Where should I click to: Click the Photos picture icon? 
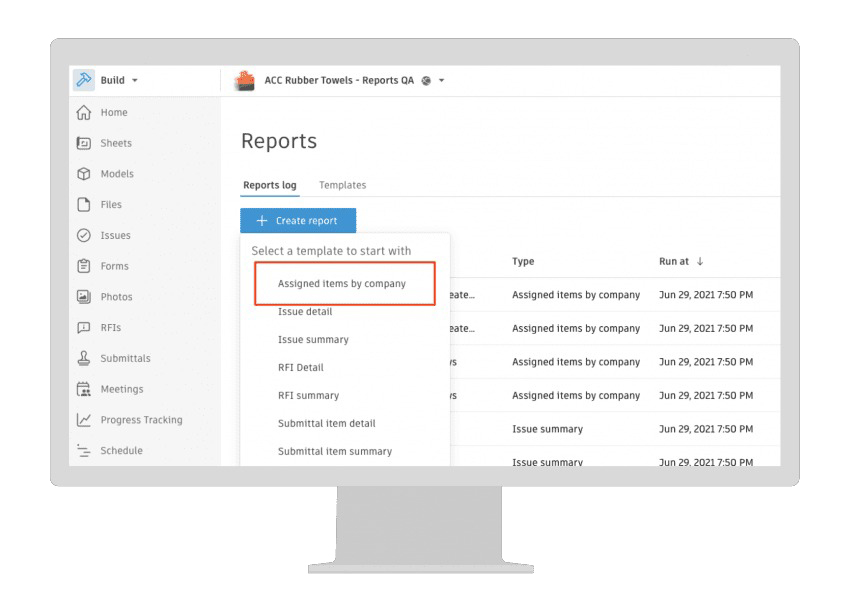tap(83, 297)
